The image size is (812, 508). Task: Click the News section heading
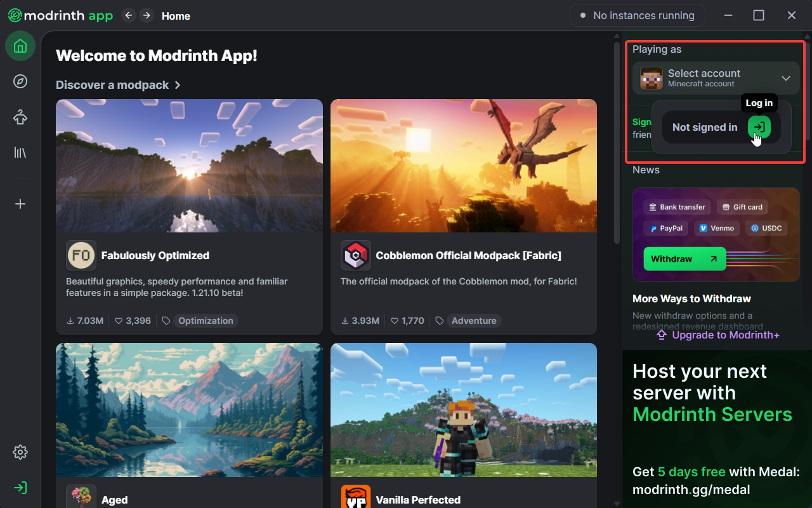[646, 170]
